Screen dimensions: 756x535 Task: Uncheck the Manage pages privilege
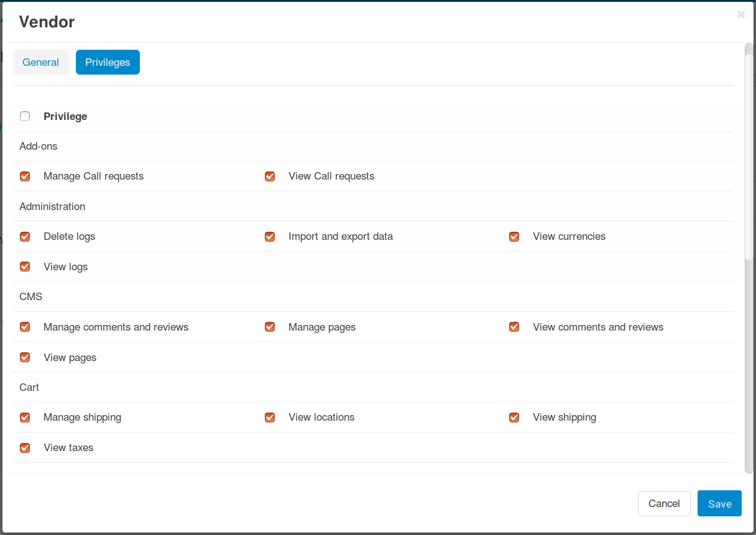(x=270, y=327)
